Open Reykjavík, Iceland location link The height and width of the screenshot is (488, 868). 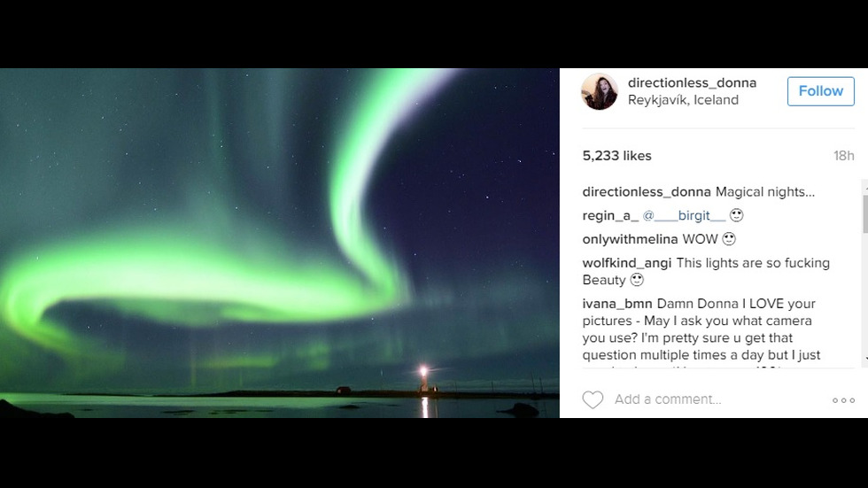[x=683, y=100]
